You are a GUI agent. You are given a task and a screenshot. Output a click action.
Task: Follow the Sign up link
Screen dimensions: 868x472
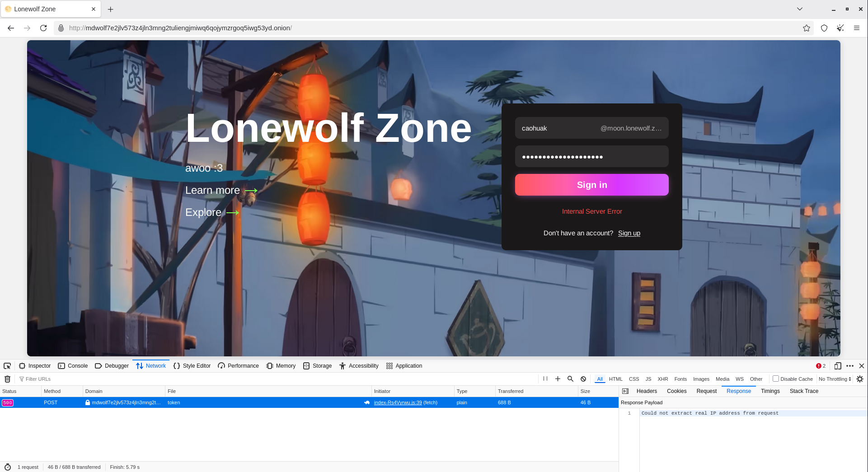pyautogui.click(x=629, y=233)
